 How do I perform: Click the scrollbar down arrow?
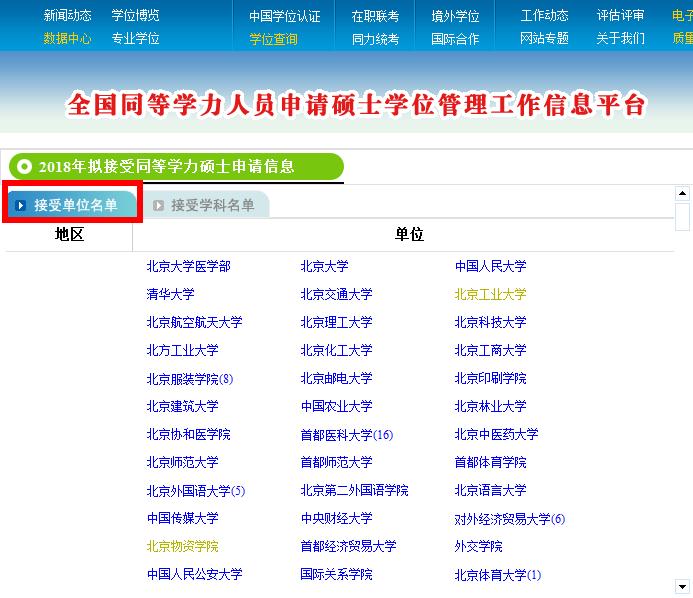(x=682, y=587)
